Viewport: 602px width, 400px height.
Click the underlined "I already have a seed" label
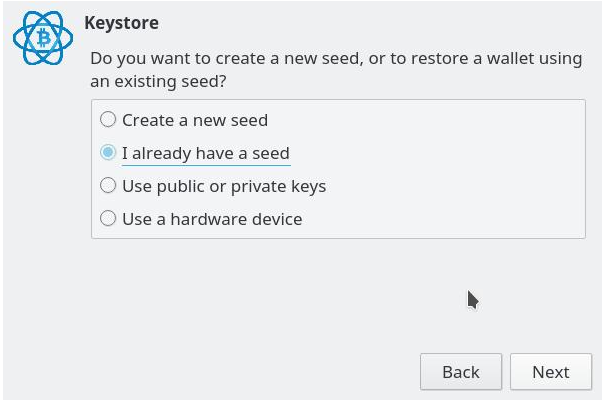point(206,153)
